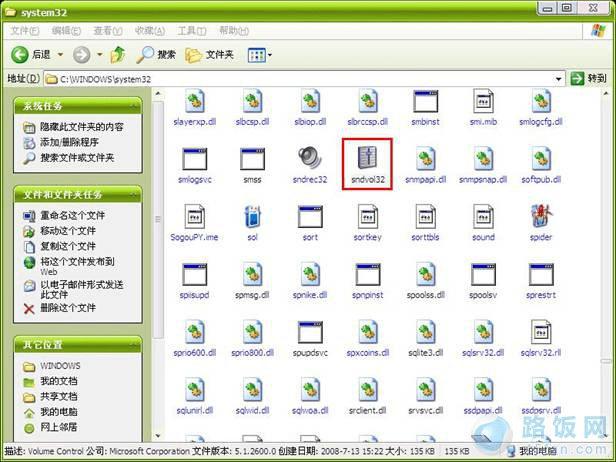Click the 我的电脑 status bar entry
Screen dimensions: 616x462
click(532, 451)
